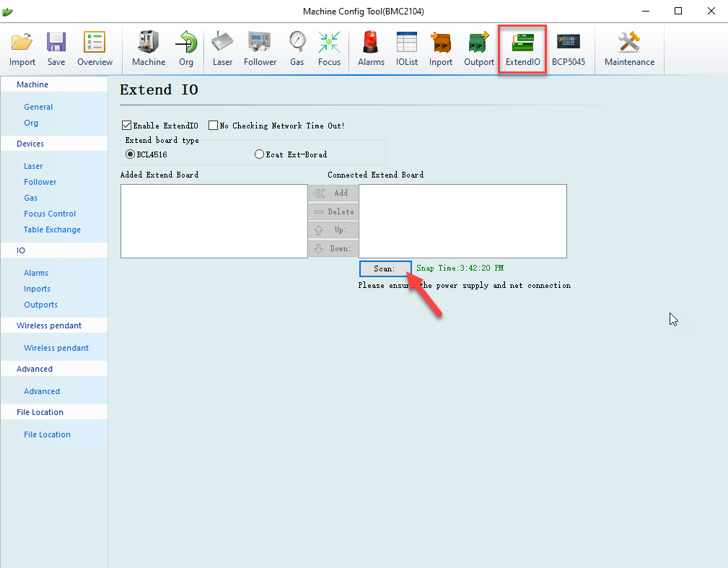Viewport: 728px width, 568px height.
Task: Choose the Ecat Ext-Borad radio button
Action: click(260, 154)
